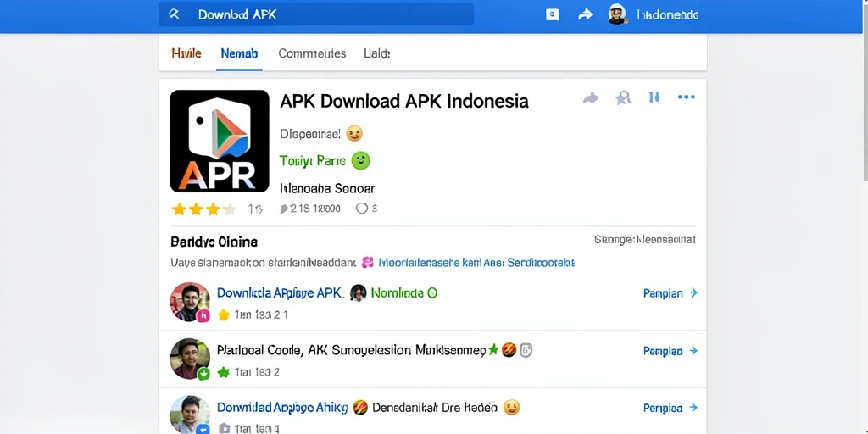Viewport: 868px width, 434px height.
Task: Click the green star emoji in second review
Action: click(492, 350)
